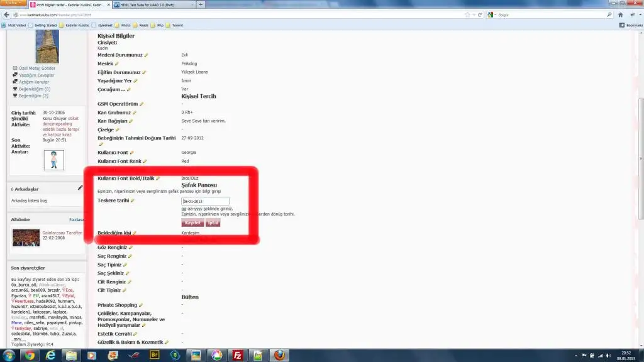The width and height of the screenshot is (644, 362).
Task: Click the search magnifier icon in the search bar
Action: 609,15
